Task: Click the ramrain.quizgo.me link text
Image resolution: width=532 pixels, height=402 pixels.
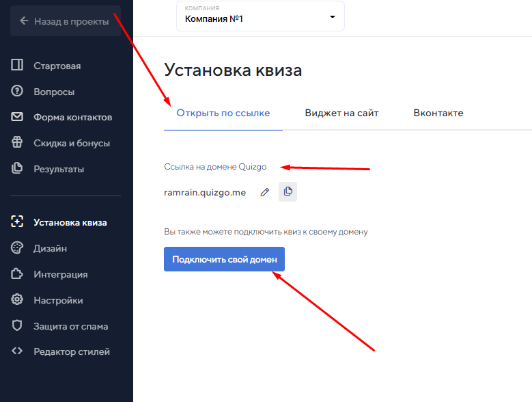Action: tap(205, 193)
